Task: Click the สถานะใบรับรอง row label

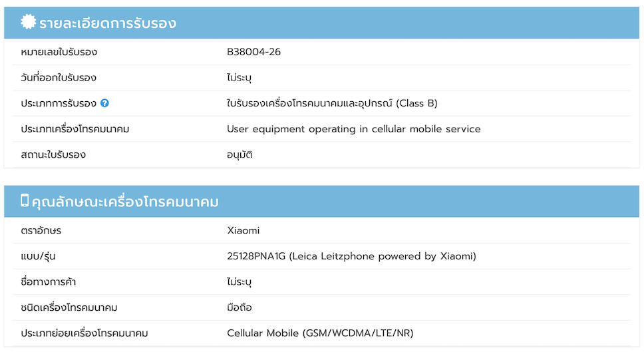Action: point(53,155)
